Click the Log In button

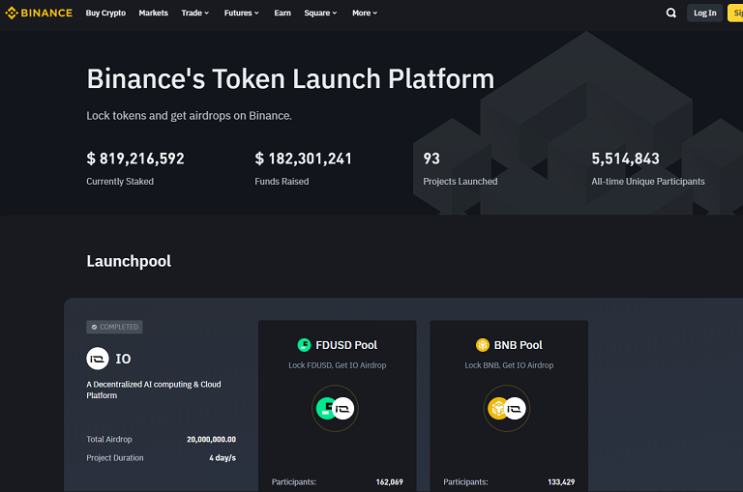705,13
